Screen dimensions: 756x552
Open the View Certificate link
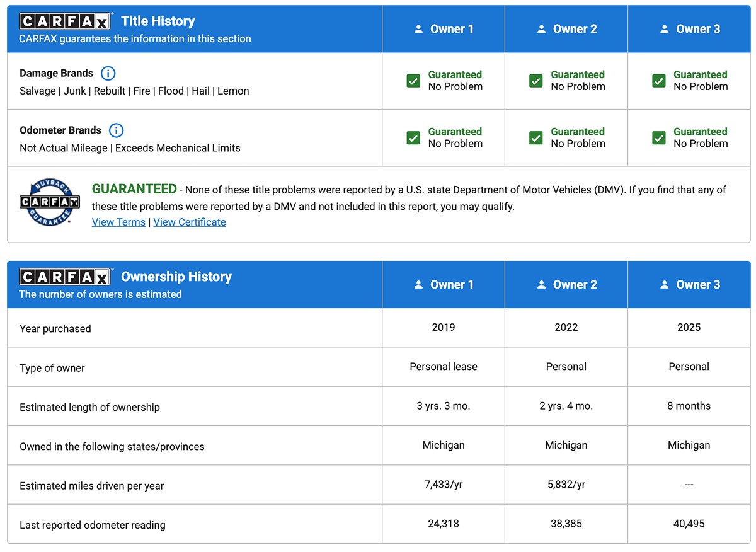pos(190,222)
